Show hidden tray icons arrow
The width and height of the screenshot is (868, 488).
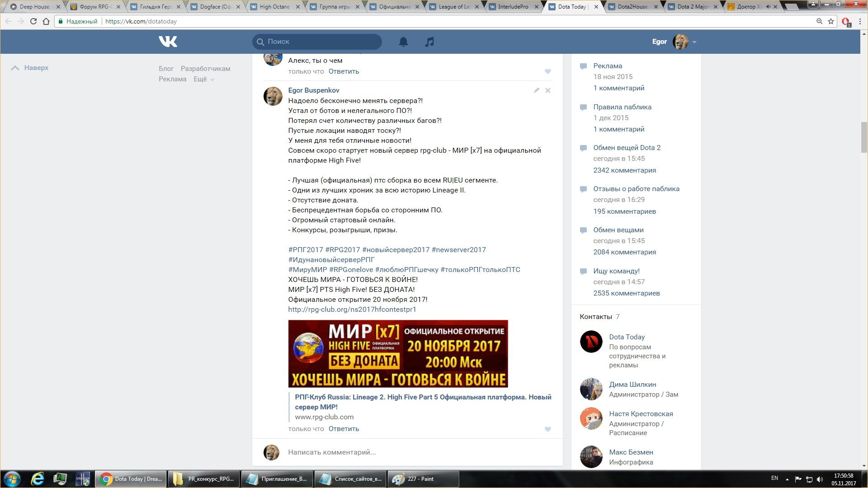pos(787,479)
